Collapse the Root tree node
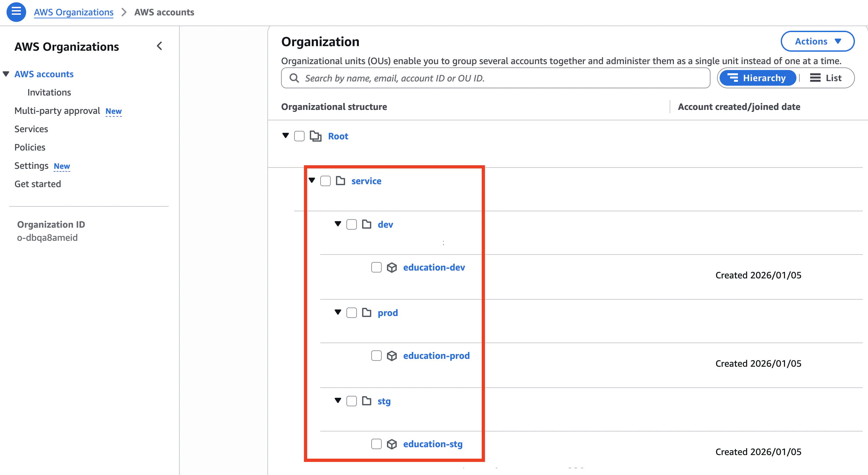868x475 pixels. click(x=285, y=136)
